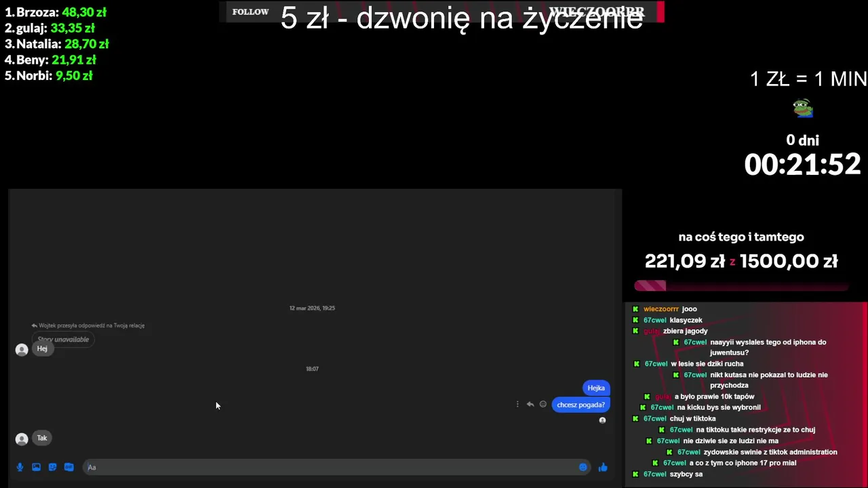Click the "5 zł - dzwonię na życzenie" banner

462,18
